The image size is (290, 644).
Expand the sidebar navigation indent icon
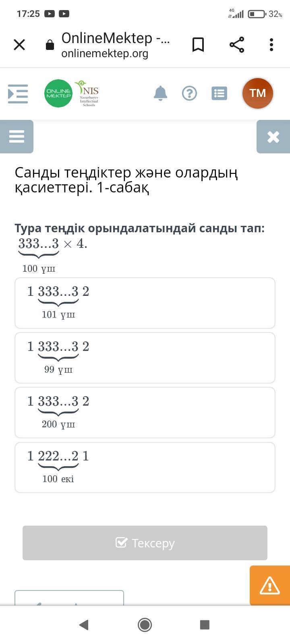(x=18, y=94)
